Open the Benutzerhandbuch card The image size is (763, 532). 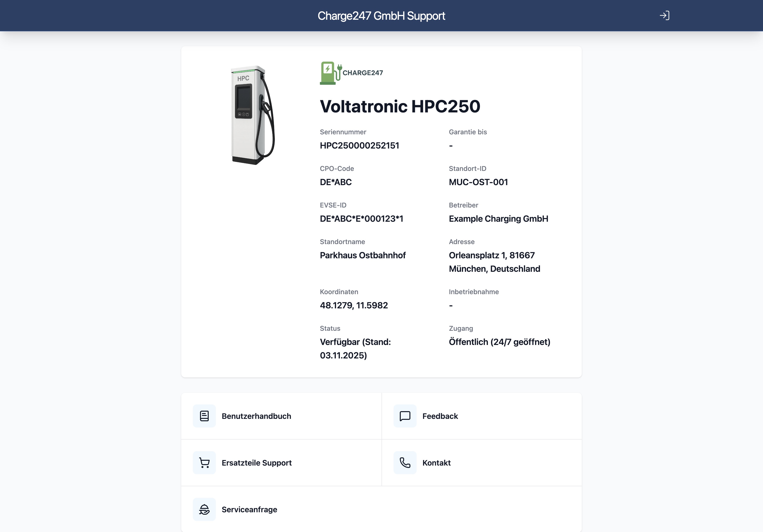[256, 416]
